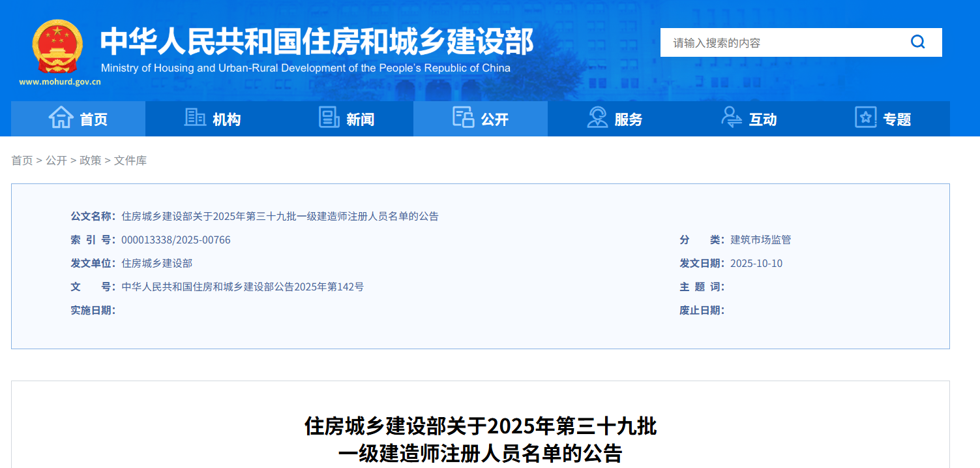Click the magnifier search icon

click(918, 42)
